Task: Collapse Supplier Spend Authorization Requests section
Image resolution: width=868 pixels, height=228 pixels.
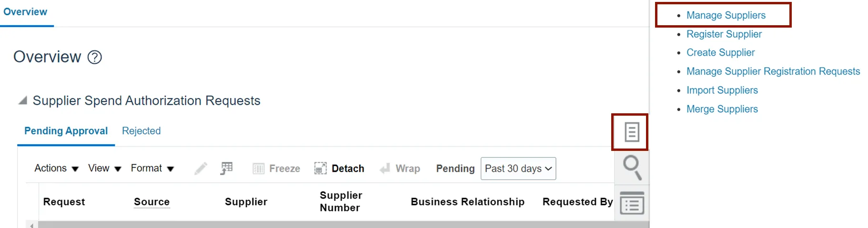Action: coord(22,100)
